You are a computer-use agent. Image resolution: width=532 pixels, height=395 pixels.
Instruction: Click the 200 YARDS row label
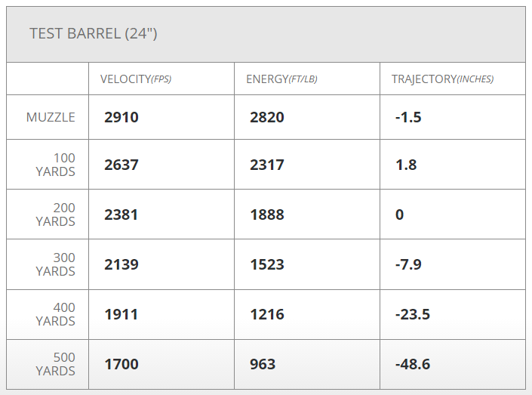click(x=56, y=214)
